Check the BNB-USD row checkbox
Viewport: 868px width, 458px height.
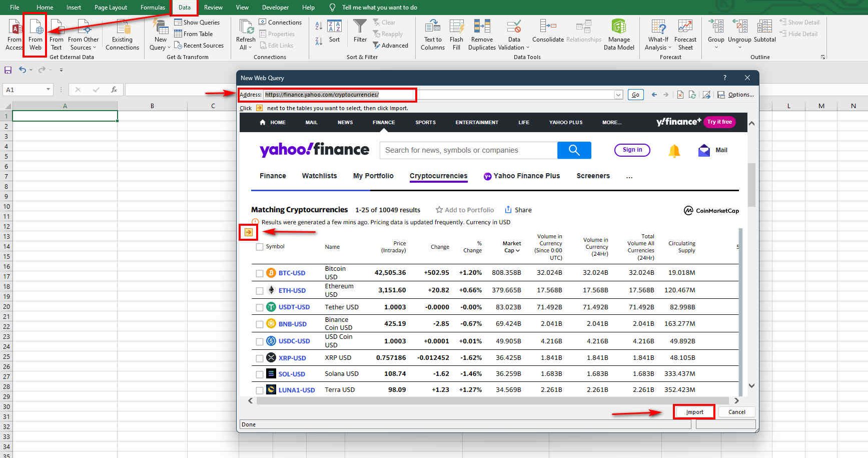(259, 324)
